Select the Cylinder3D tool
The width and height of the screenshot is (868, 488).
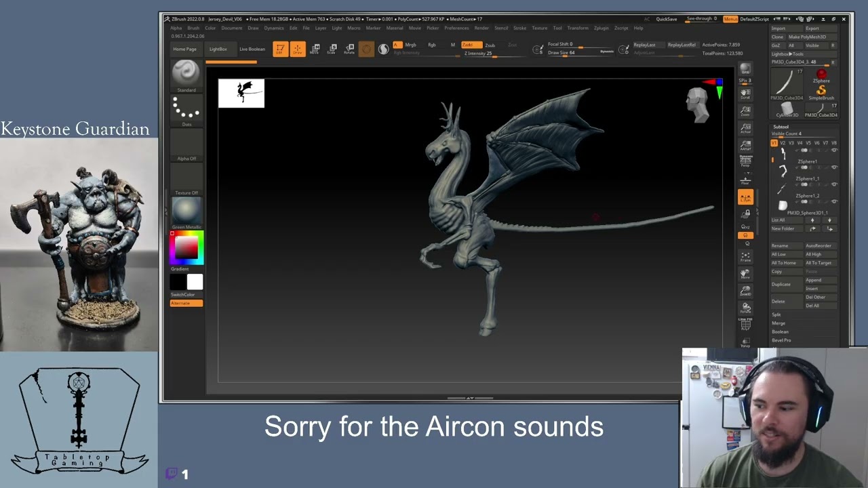787,108
